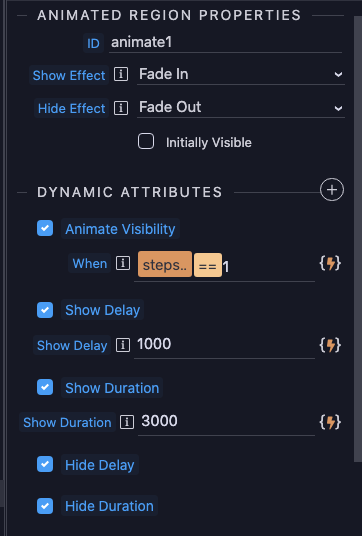
Task: Click the info icon beside Hide Effect
Action: (121, 108)
